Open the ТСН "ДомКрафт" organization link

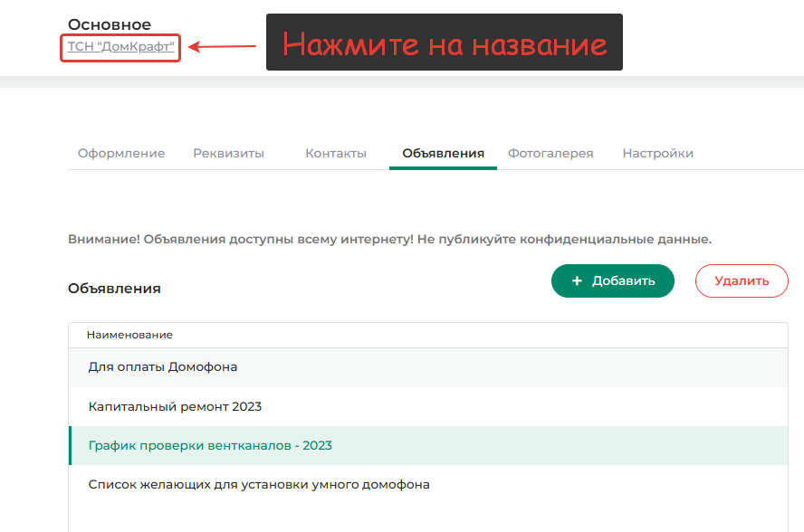tap(121, 47)
